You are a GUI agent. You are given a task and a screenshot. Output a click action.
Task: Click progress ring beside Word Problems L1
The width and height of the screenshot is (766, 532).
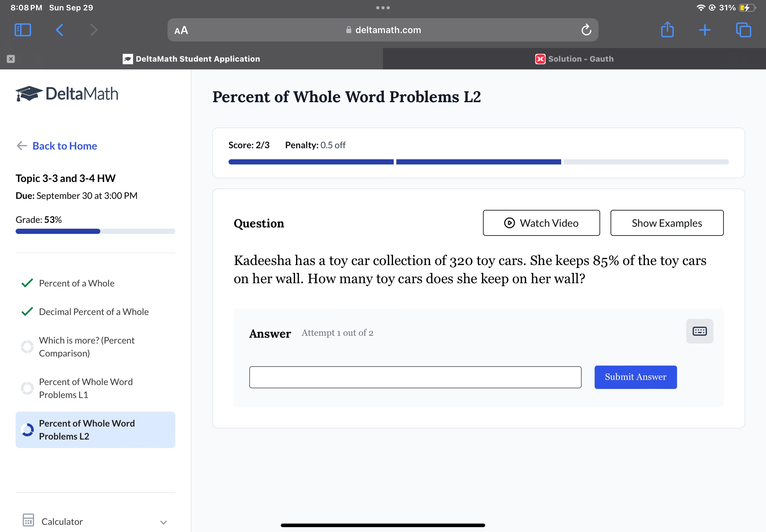27,388
